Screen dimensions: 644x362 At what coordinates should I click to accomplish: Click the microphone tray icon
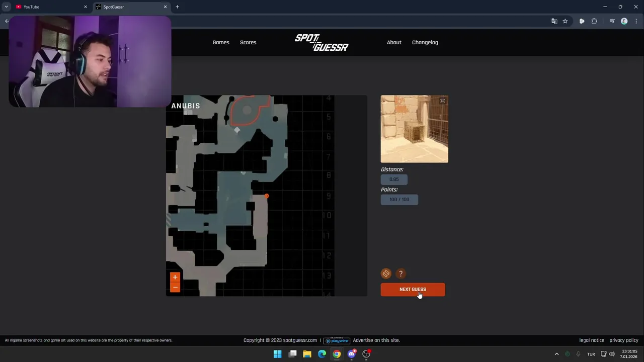click(x=578, y=354)
